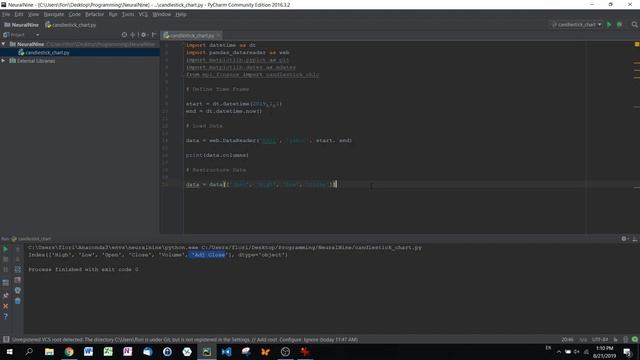The height and width of the screenshot is (360, 640).
Task: Open the Tools menu
Action: (128, 14)
